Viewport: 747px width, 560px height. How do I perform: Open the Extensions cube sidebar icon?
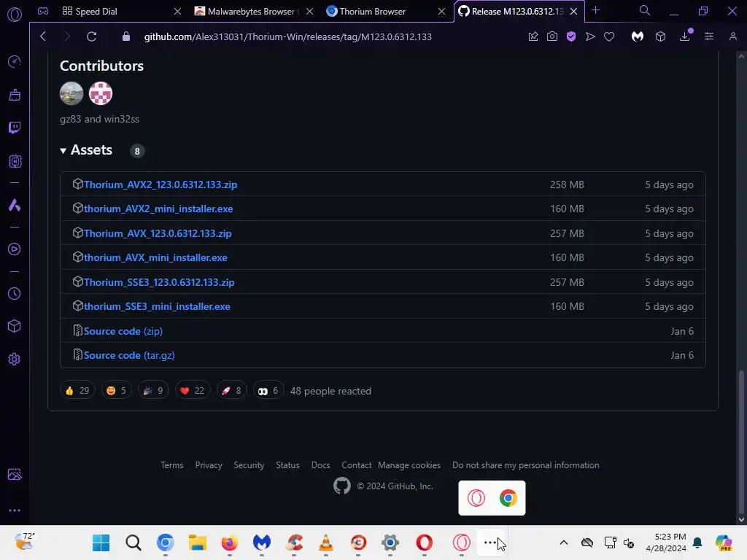click(15, 326)
